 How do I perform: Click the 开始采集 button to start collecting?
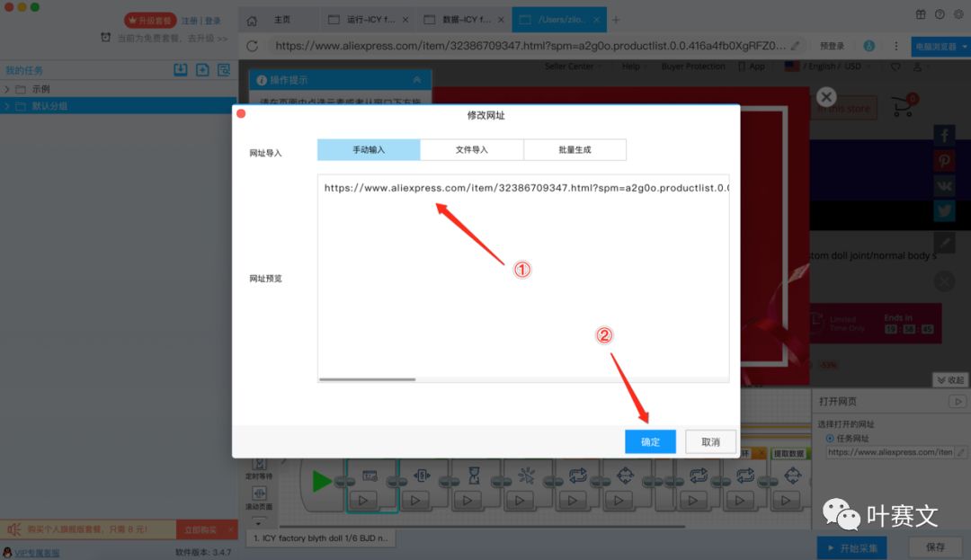tap(851, 547)
